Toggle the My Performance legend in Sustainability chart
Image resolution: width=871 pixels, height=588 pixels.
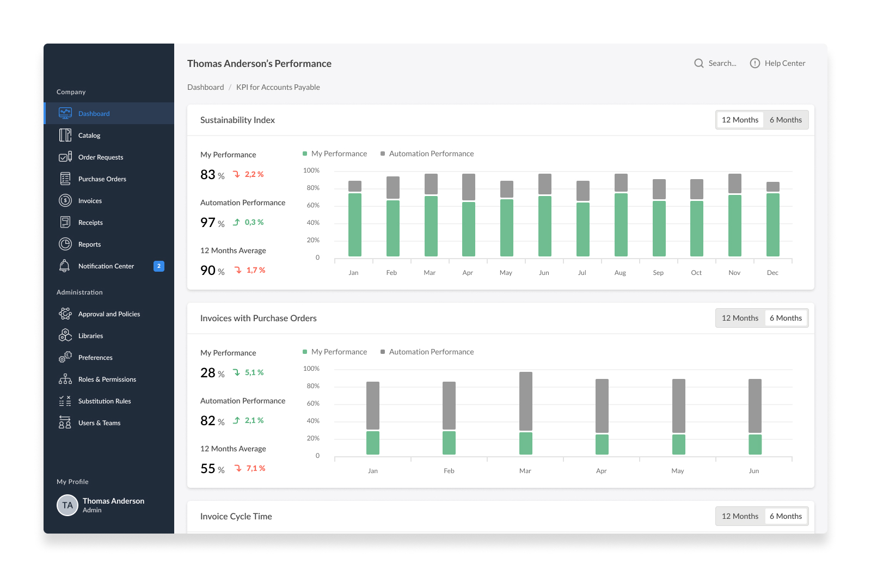(335, 154)
